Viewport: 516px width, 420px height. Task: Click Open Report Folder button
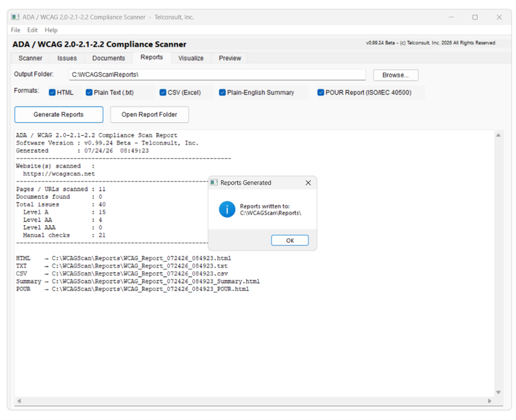[x=149, y=114]
